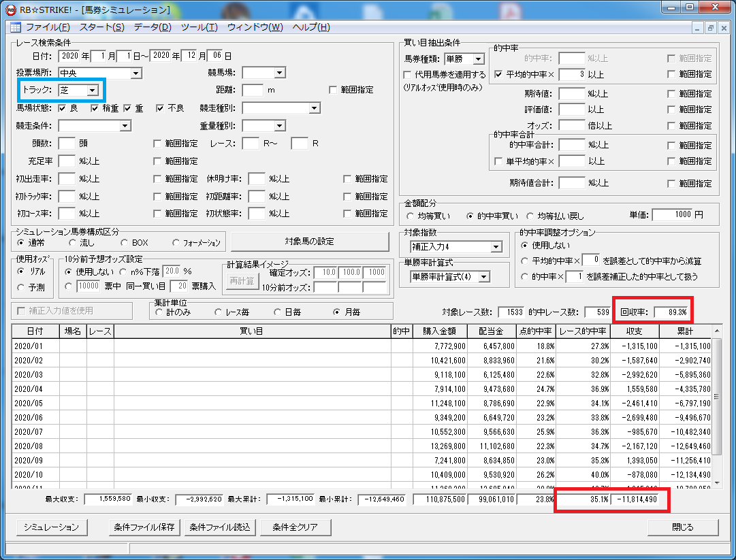Minimize the inner child window
Image resolution: width=736 pixels, height=560 pixels.
(x=697, y=28)
